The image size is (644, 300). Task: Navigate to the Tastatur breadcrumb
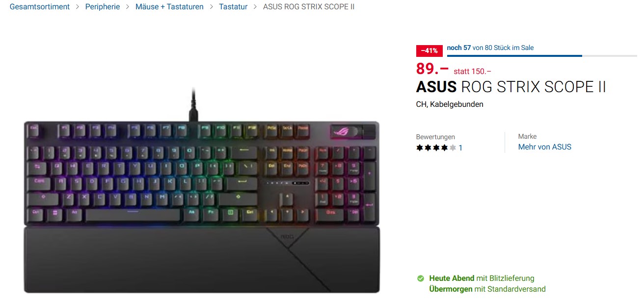click(x=233, y=7)
